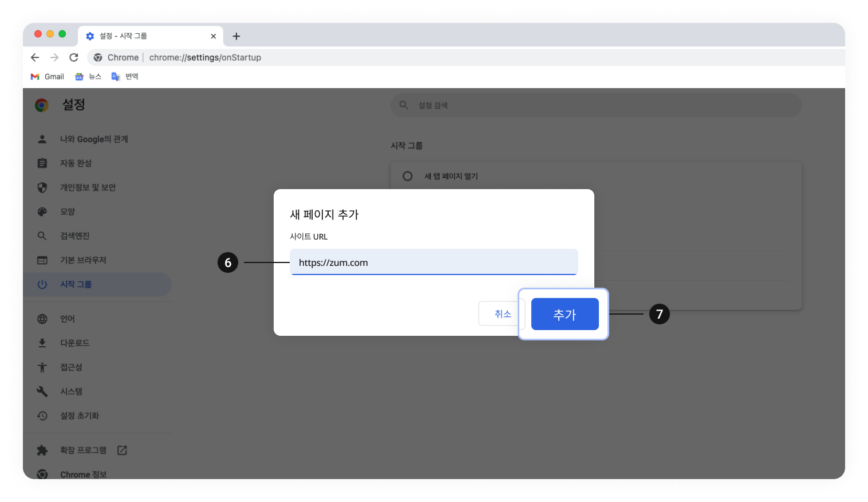The width and height of the screenshot is (868, 502).
Task: Select the 개인정보 및 보안 shield icon
Action: click(x=42, y=187)
